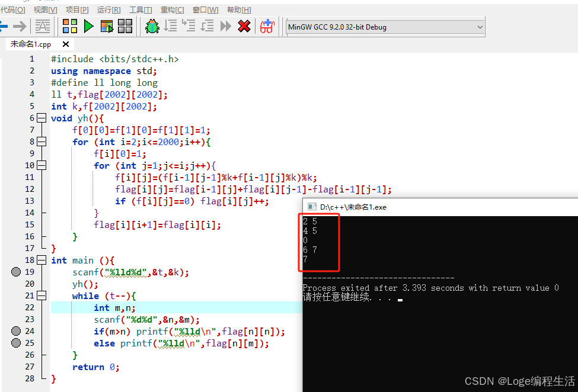
Task: Go forward with the gray right-arrow icon
Action: coord(20,27)
